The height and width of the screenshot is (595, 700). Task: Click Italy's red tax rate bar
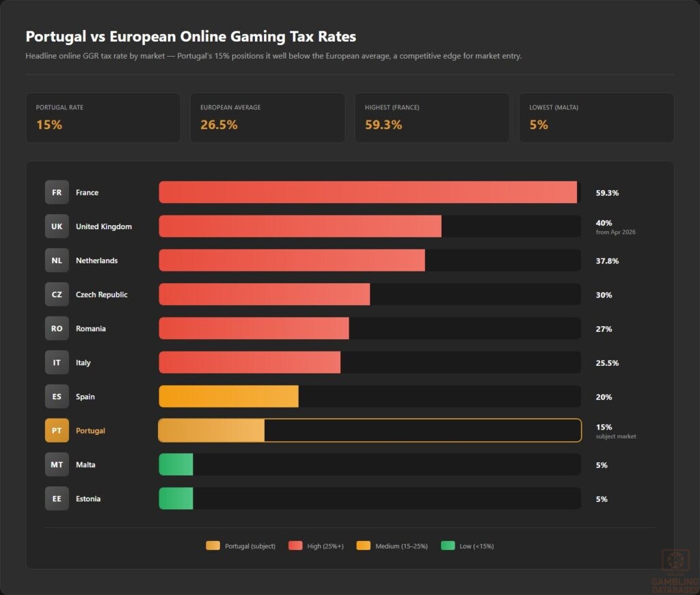pos(250,362)
